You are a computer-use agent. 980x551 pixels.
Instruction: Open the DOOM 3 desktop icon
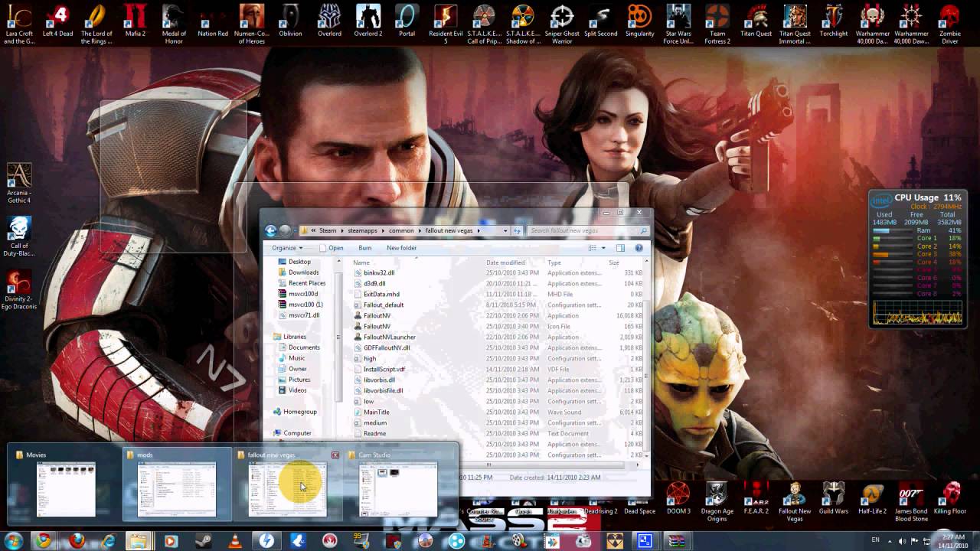pos(678,498)
